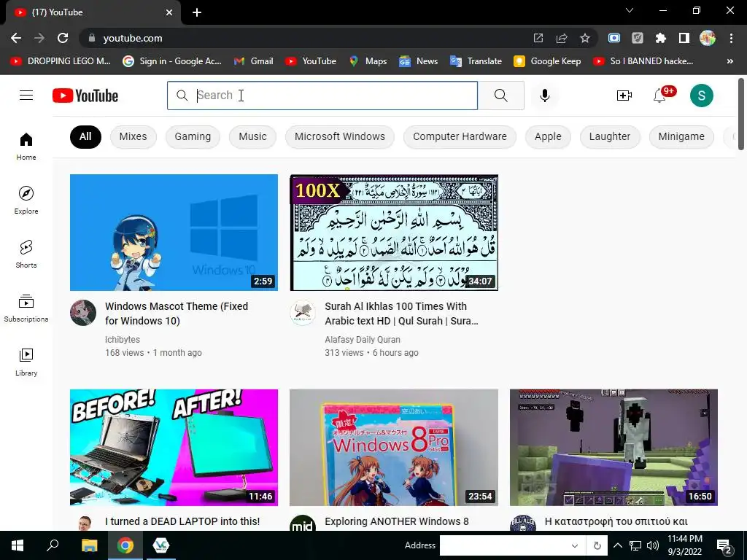Open the Windows 8 Pro box thumbnail
The width and height of the screenshot is (747, 560).
[393, 447]
